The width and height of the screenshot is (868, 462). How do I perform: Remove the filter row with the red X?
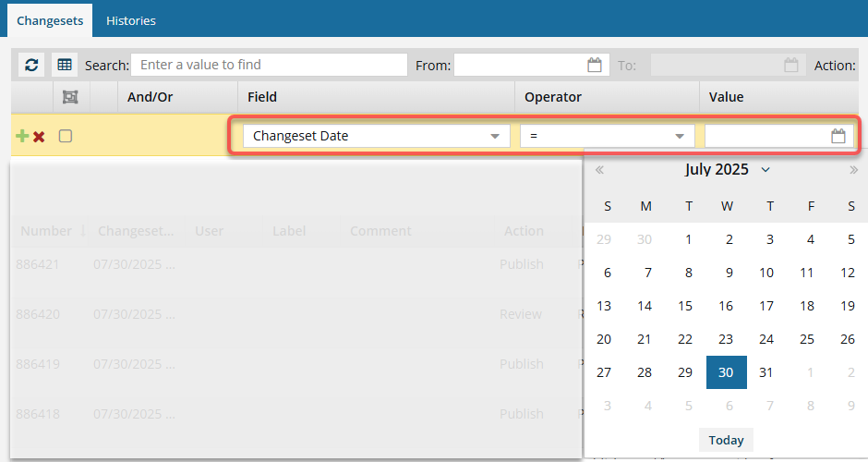39,137
